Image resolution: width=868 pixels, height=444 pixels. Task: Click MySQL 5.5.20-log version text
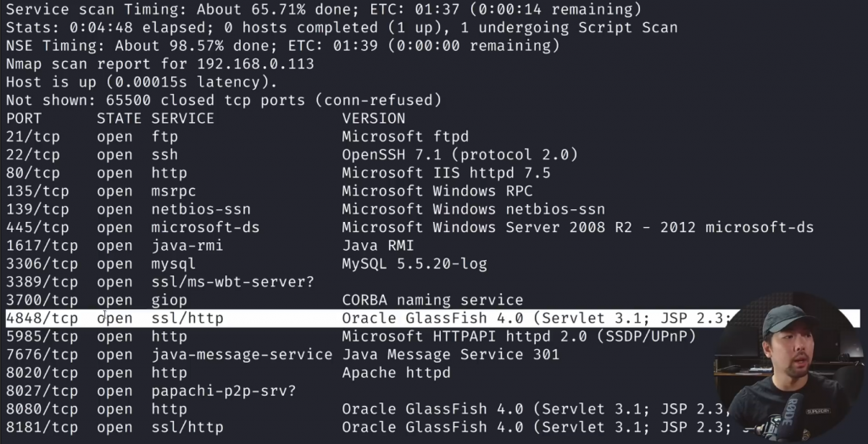[415, 264]
